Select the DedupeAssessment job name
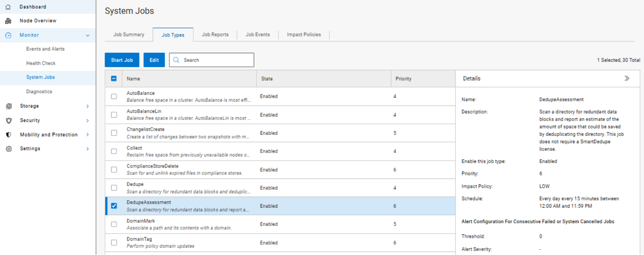This screenshot has height=255, width=644. pos(149,203)
